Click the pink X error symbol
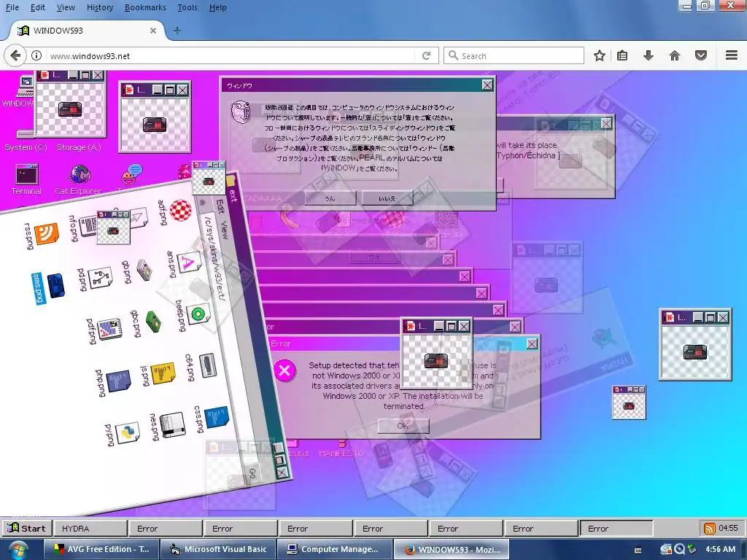This screenshot has width=747, height=560. tap(285, 370)
